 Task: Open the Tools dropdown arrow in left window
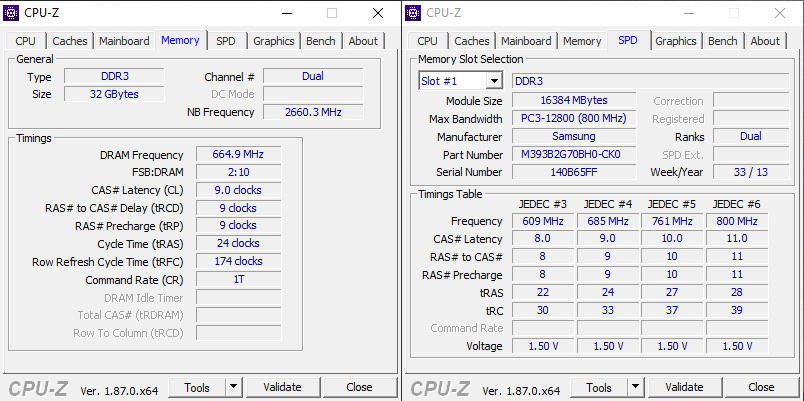click(233, 387)
